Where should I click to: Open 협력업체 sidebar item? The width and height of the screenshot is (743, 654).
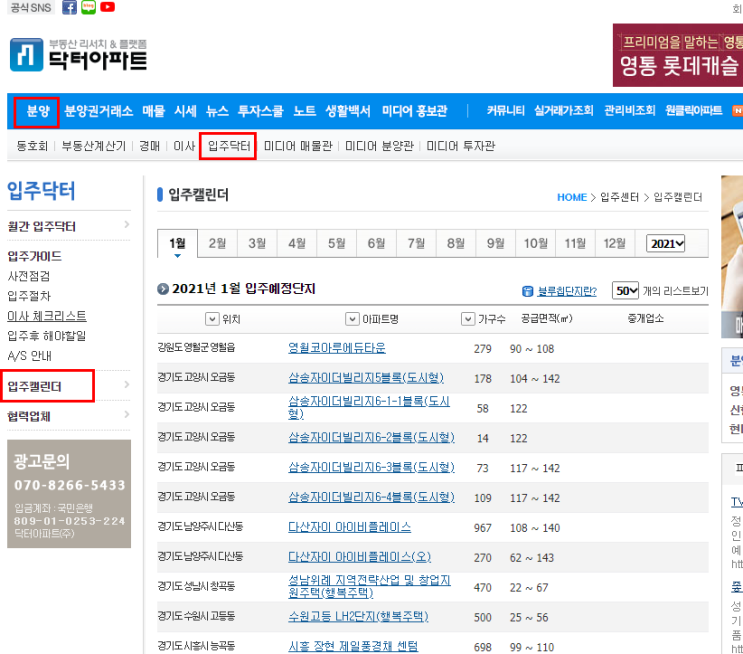tap(29, 417)
